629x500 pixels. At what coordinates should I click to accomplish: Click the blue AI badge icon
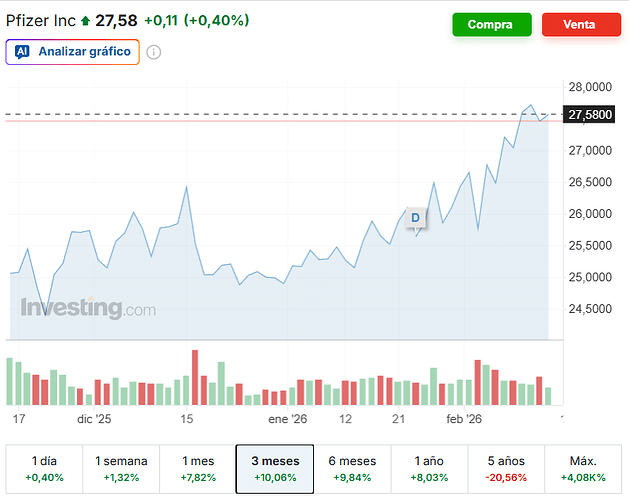[23, 51]
